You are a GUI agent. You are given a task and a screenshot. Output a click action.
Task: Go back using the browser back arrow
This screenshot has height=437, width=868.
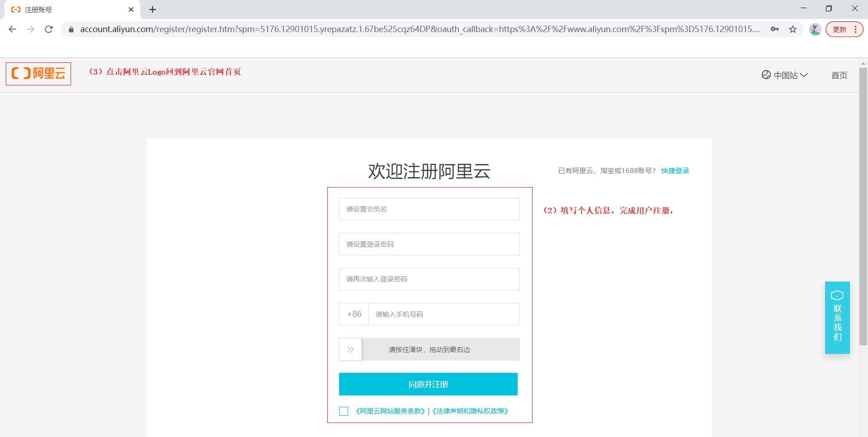[13, 29]
